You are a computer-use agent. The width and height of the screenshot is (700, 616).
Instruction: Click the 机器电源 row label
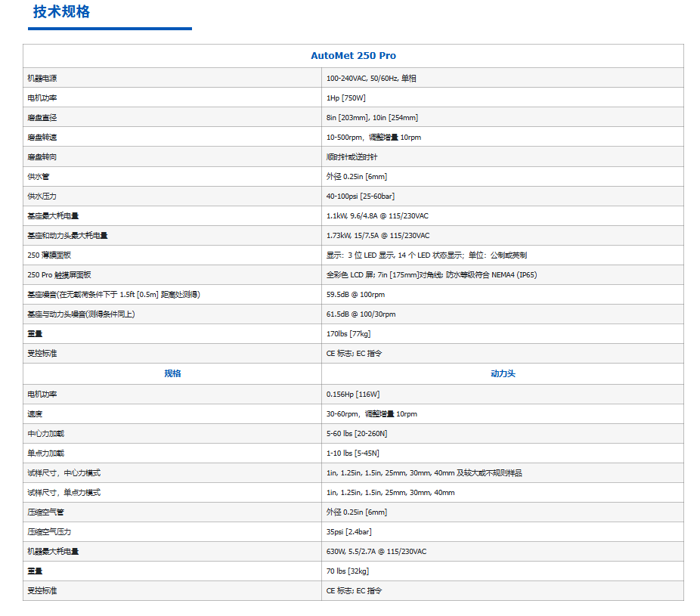point(42,78)
